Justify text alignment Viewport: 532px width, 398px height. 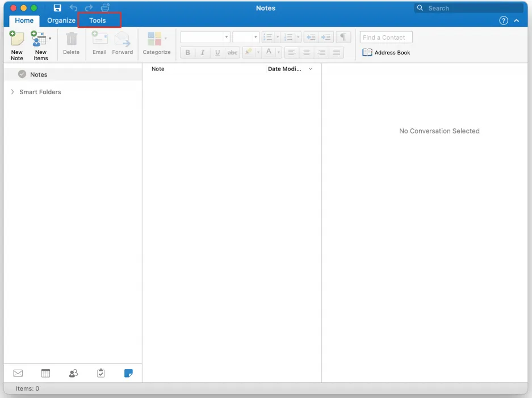tap(336, 53)
